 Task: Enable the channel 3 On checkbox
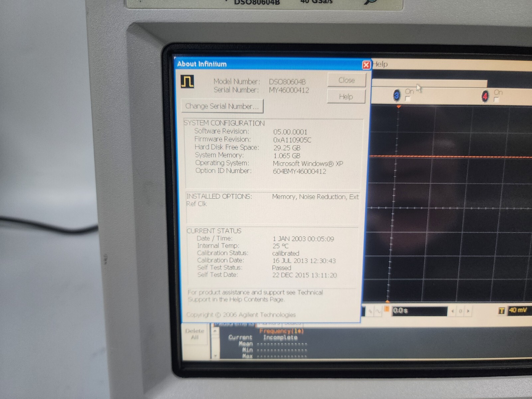click(408, 99)
